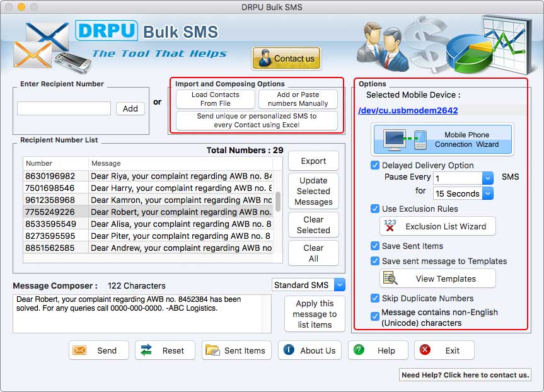
Task: Click Apply this message to list items
Action: [315, 314]
